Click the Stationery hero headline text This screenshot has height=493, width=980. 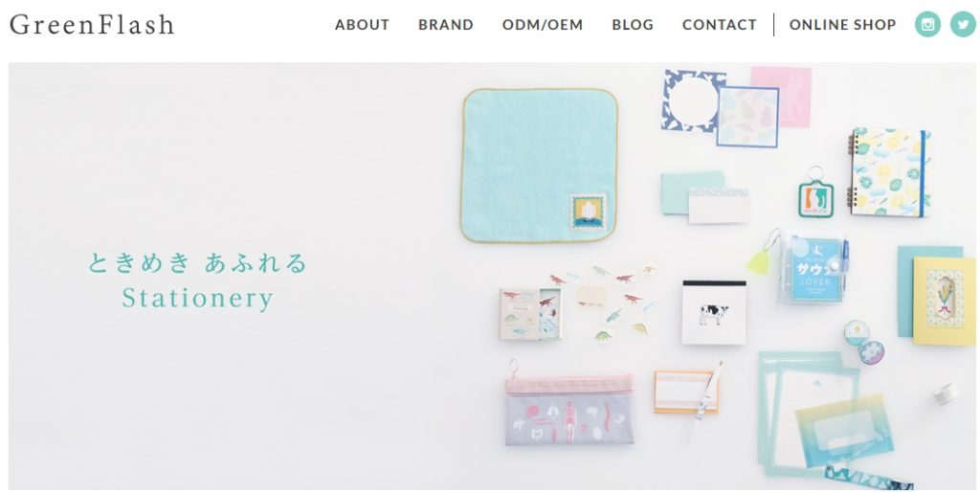[x=197, y=298]
